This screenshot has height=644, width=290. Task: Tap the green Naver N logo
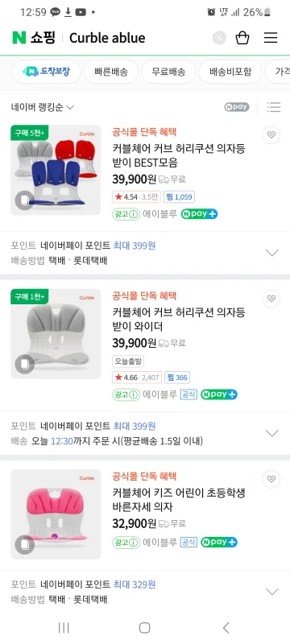pyautogui.click(x=19, y=37)
